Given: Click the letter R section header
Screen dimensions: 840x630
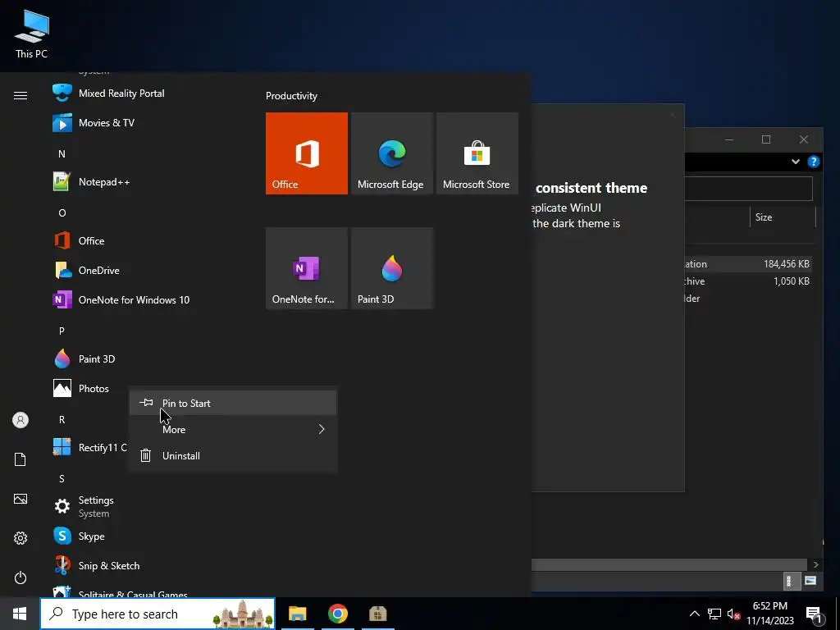Looking at the screenshot, I should click(x=62, y=419).
